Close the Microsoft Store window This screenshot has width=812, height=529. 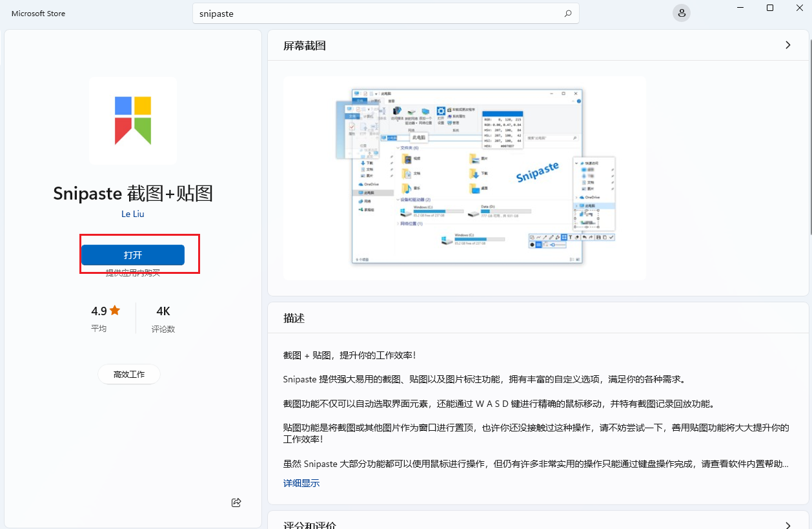point(799,8)
